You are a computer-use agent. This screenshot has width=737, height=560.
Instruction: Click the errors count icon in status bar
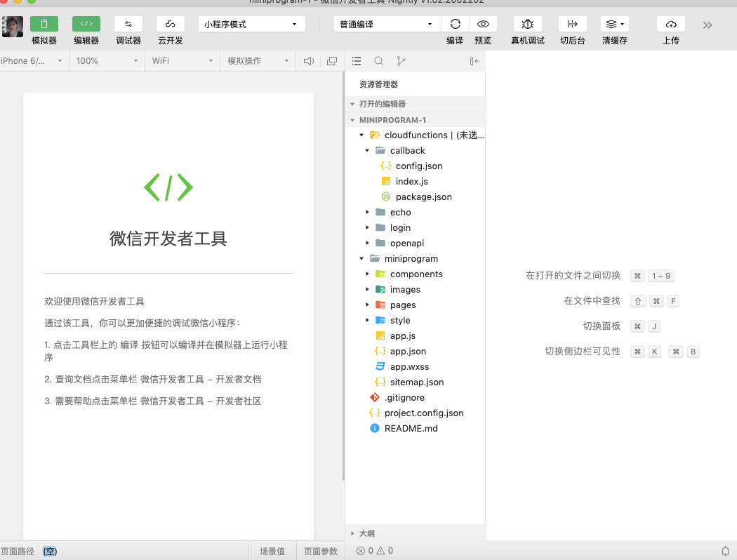[x=361, y=551]
